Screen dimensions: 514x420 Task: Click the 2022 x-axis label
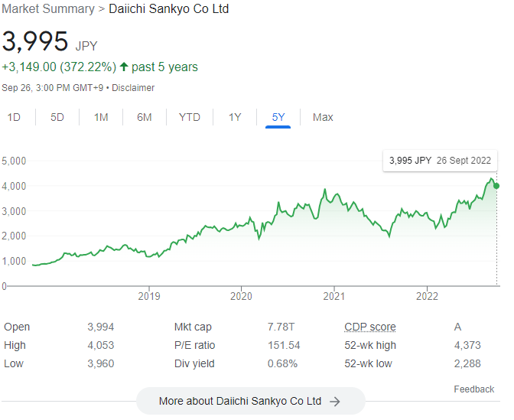tap(427, 296)
